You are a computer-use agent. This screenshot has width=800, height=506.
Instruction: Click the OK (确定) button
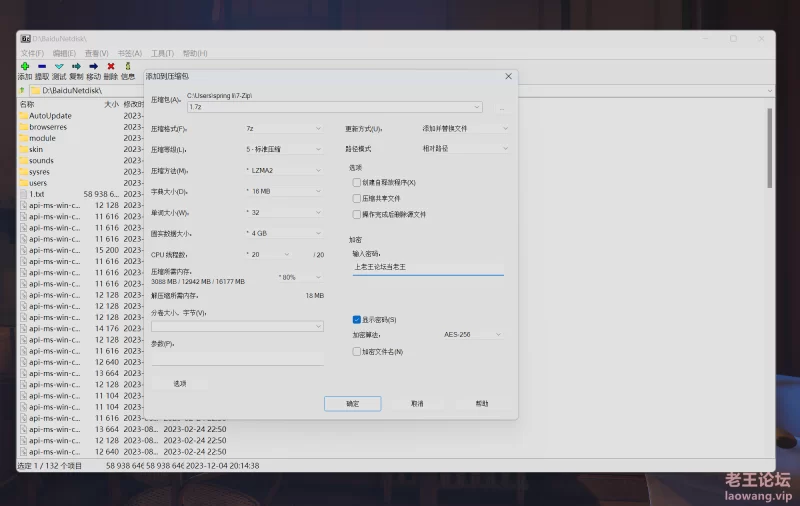[x=353, y=403]
